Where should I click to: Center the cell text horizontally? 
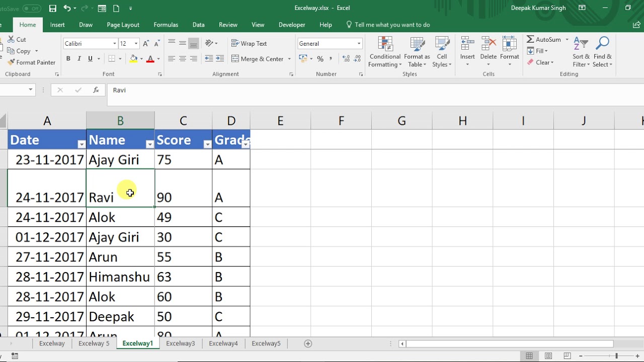pyautogui.click(x=183, y=59)
